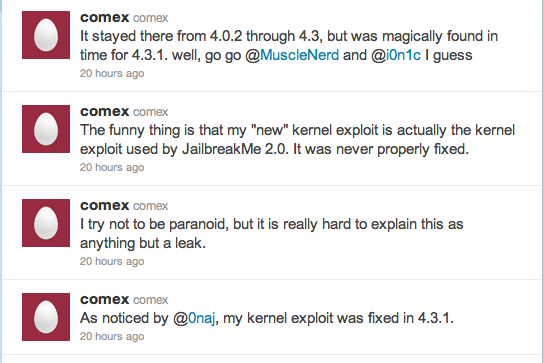Screen dimensions: 544x363
Task: Click bold comex name on first tweet
Action: pos(104,17)
